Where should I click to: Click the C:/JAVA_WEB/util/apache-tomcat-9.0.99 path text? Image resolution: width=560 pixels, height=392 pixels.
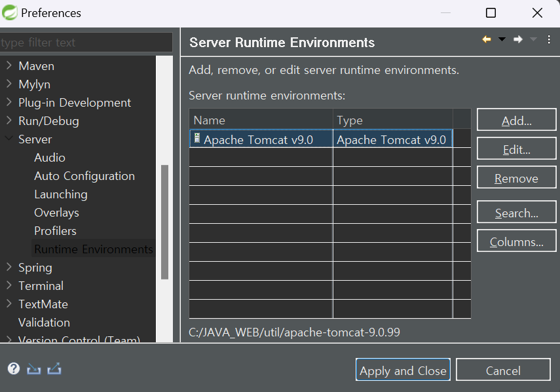point(294,332)
